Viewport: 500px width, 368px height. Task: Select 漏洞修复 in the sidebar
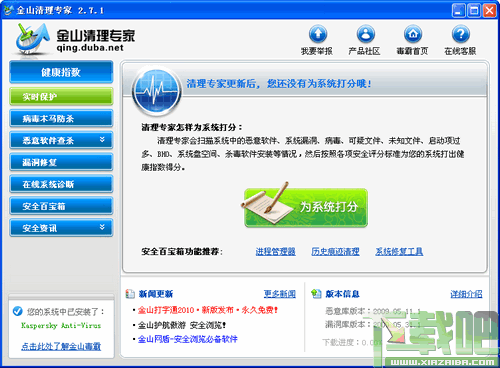coord(61,162)
